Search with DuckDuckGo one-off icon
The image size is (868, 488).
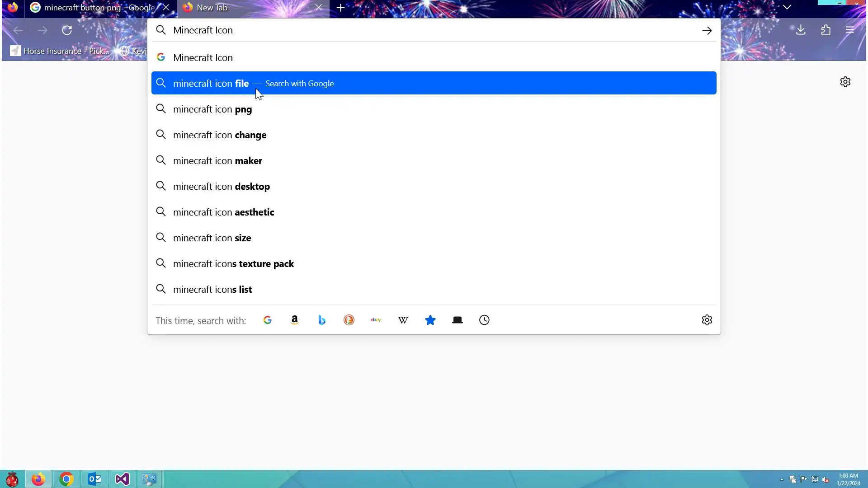(349, 320)
